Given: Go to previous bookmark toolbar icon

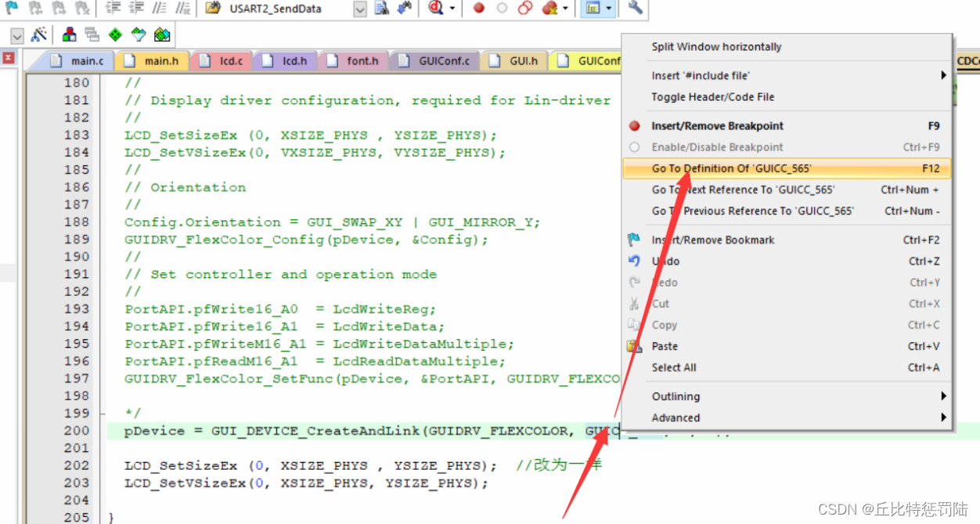Looking at the screenshot, I should pos(35,8).
